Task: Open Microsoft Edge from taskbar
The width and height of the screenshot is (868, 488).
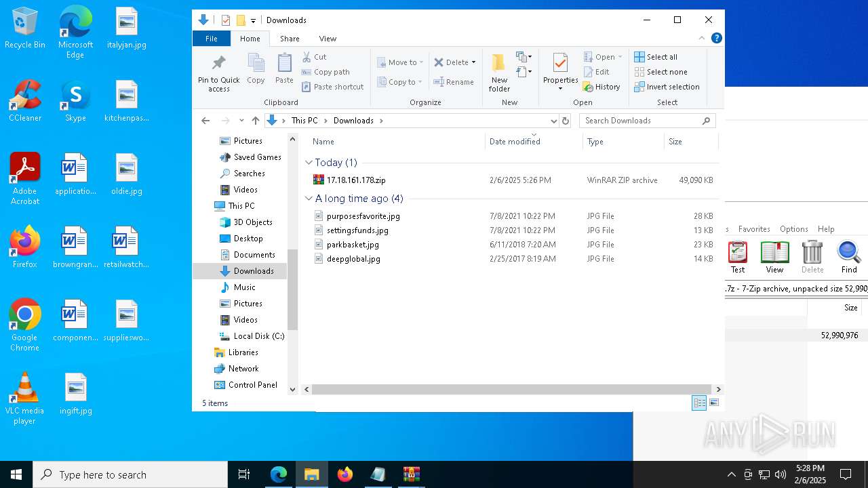Action: coord(279,474)
